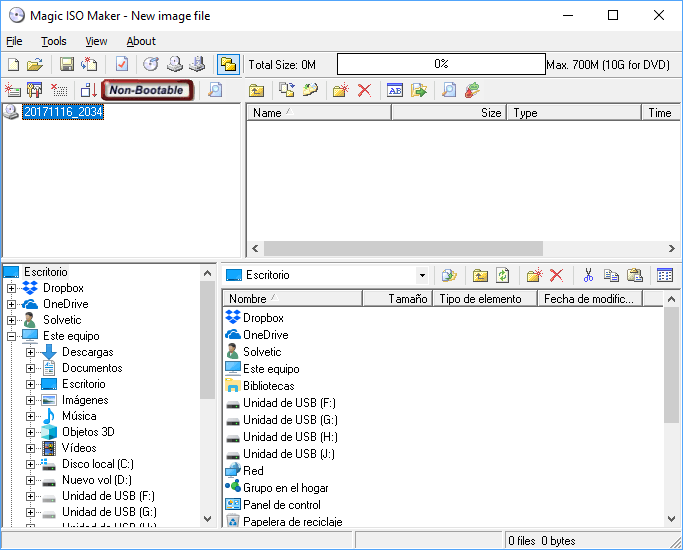Click the 0% capacity progress bar
The height and width of the screenshot is (550, 683).
[441, 64]
